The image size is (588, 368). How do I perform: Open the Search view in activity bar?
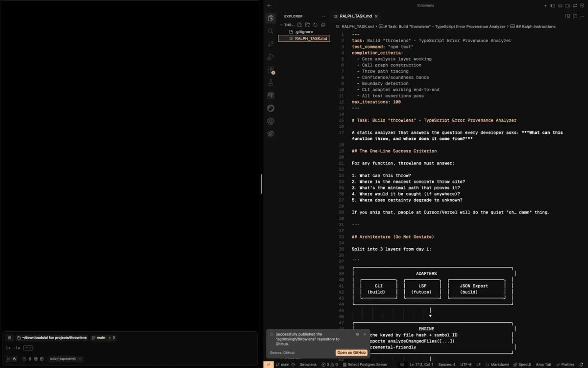(x=270, y=31)
